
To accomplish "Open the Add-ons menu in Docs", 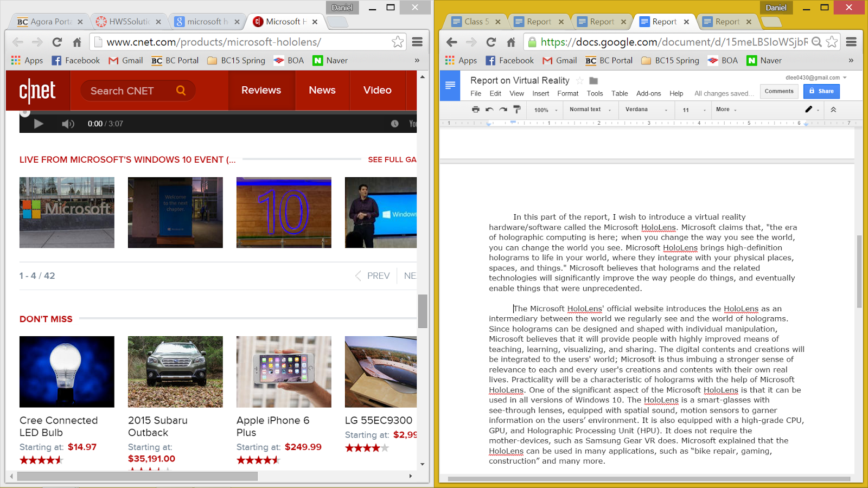I will (x=648, y=93).
